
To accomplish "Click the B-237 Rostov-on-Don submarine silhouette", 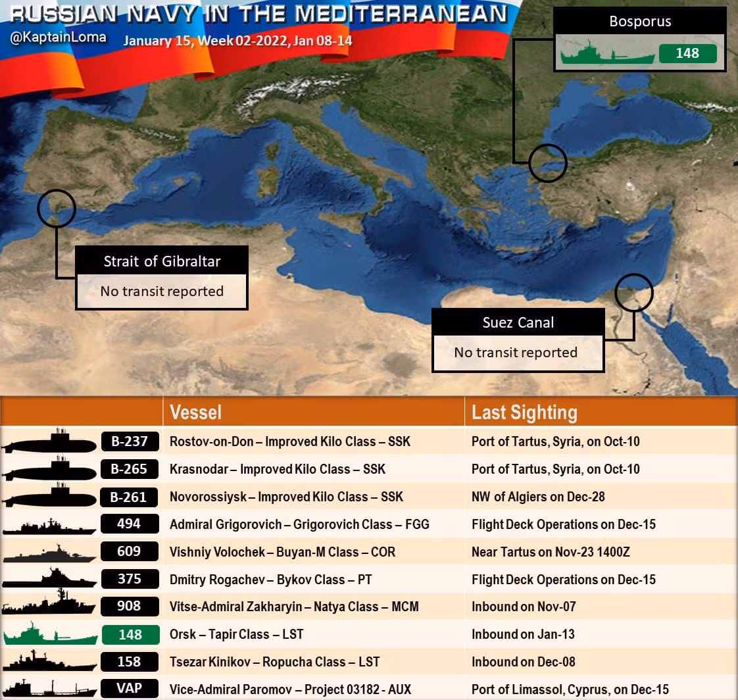I will pyautogui.click(x=49, y=443).
